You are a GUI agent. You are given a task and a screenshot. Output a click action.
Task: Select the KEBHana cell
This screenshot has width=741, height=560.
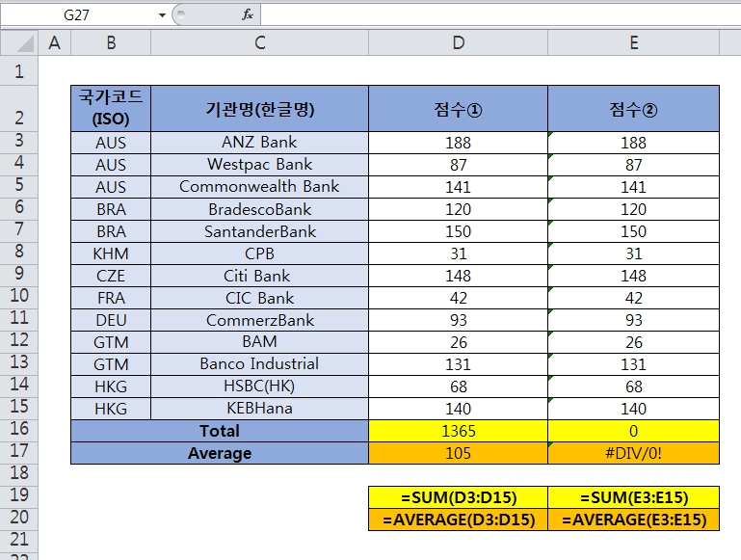259,409
